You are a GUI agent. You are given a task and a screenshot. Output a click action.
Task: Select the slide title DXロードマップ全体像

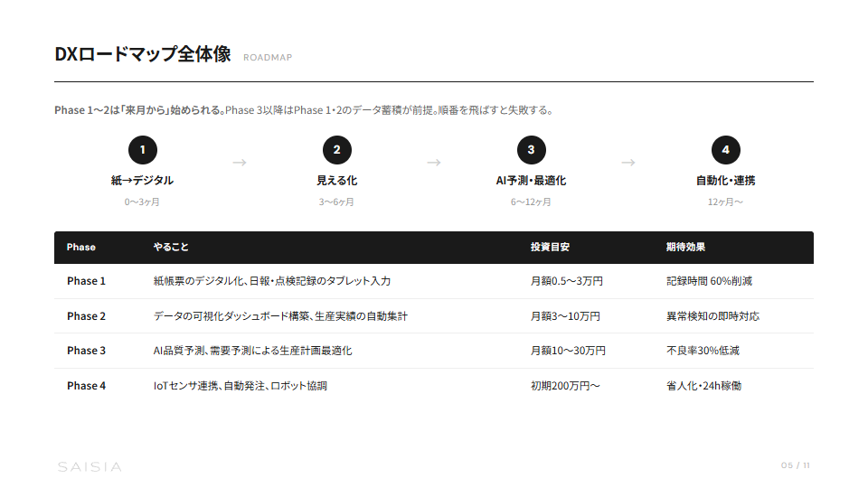tap(142, 54)
